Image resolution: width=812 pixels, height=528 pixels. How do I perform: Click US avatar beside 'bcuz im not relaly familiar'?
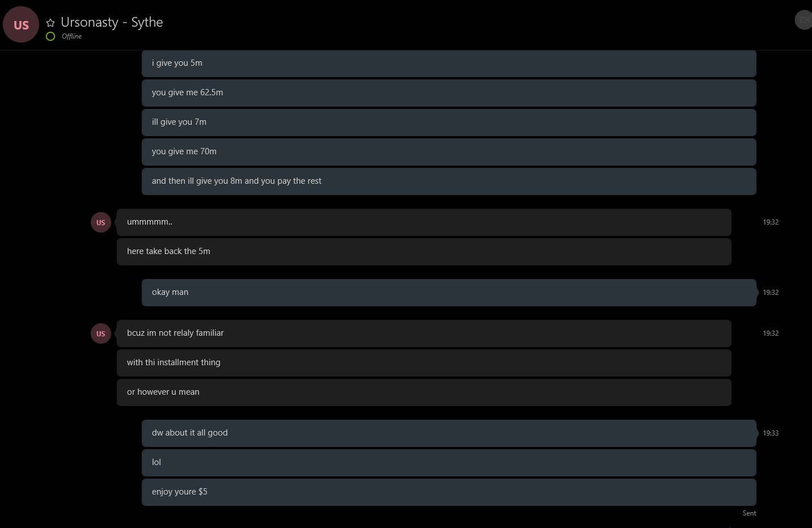coord(100,333)
